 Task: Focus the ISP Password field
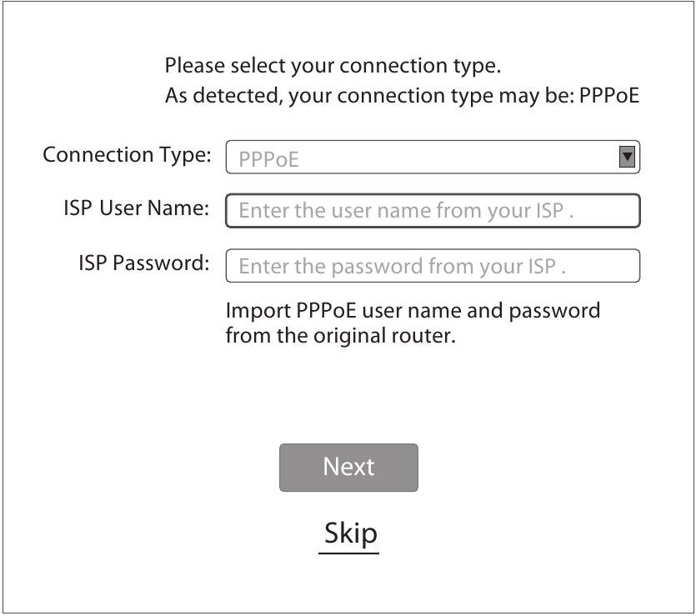click(x=432, y=267)
